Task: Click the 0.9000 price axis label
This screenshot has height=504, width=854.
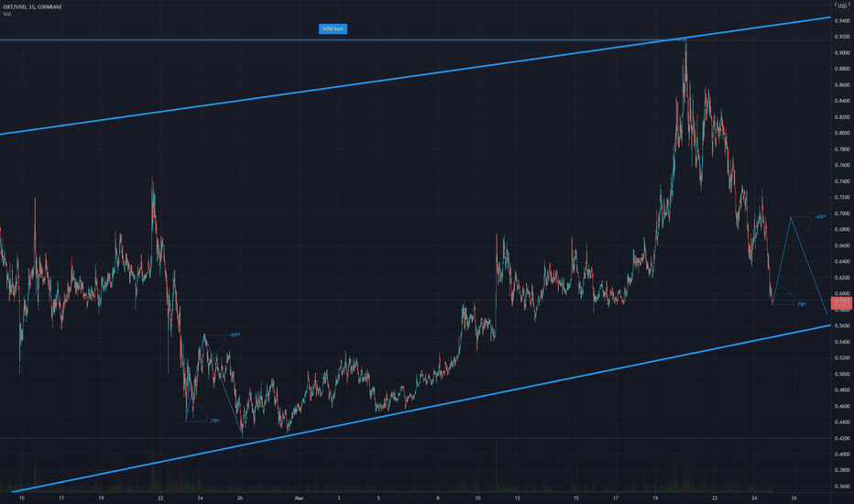Action: [x=842, y=53]
